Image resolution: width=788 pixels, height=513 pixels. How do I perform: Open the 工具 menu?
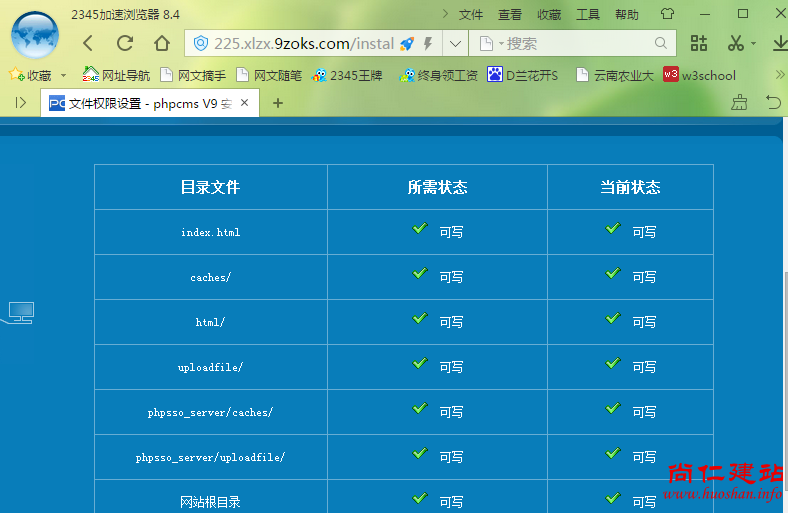(588, 14)
